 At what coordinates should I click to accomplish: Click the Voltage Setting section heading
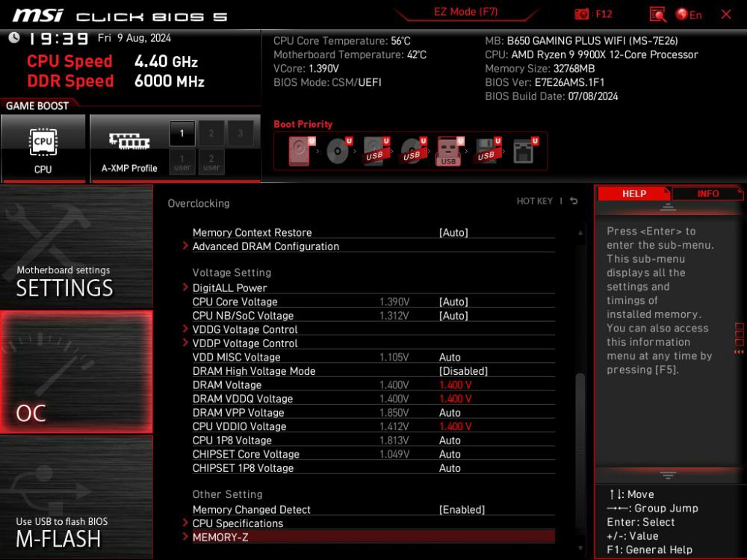[232, 273]
